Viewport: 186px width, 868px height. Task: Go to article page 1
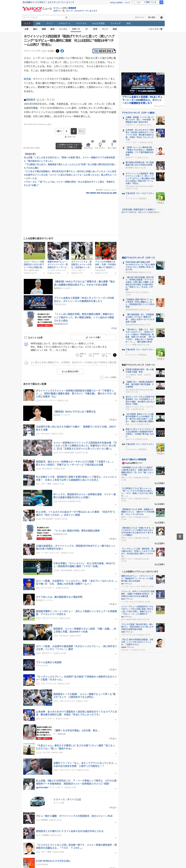(66, 131)
